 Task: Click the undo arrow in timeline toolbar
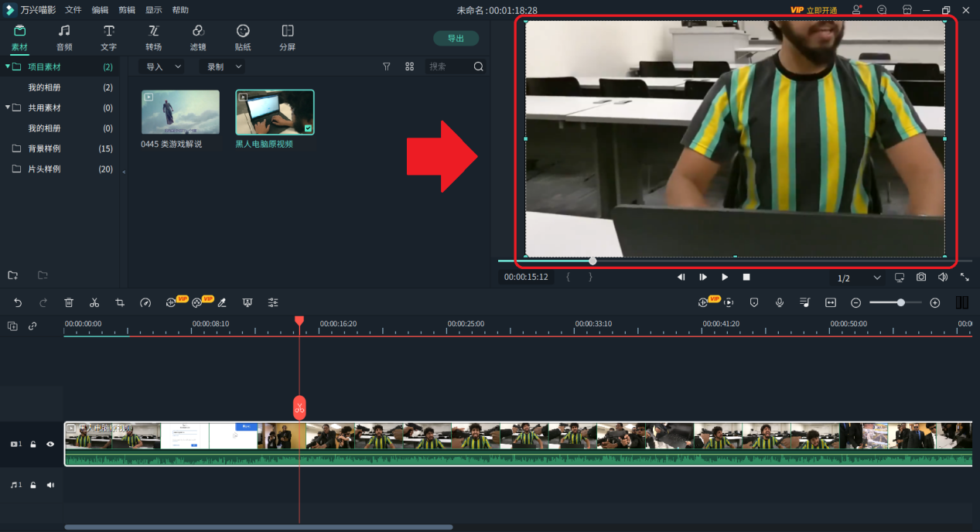pyautogui.click(x=18, y=302)
